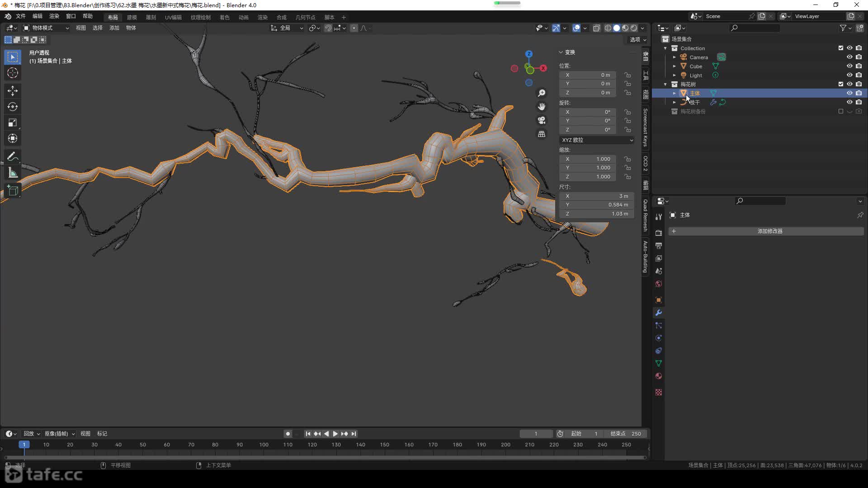The width and height of the screenshot is (868, 488).
Task: Switch to 建模 workspace tab
Action: (x=132, y=17)
